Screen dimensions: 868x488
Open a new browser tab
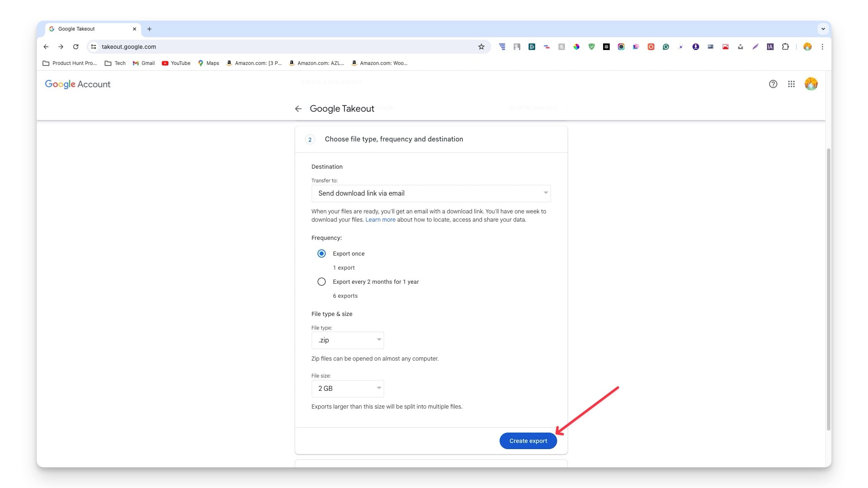click(x=149, y=29)
